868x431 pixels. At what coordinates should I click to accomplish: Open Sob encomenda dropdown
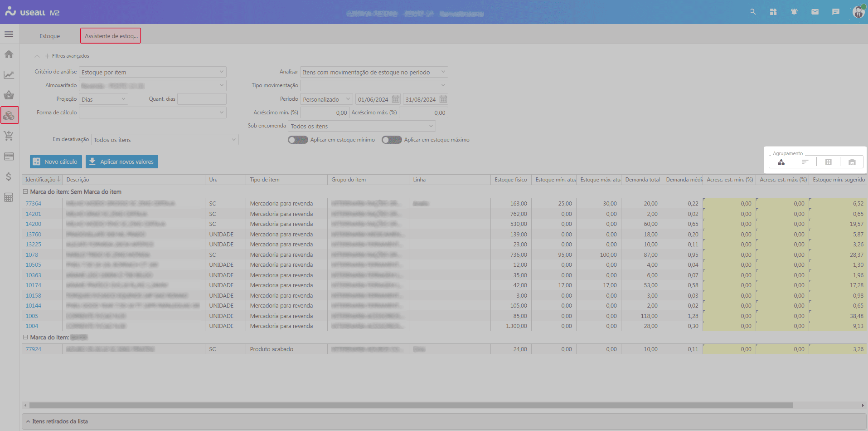coord(362,126)
